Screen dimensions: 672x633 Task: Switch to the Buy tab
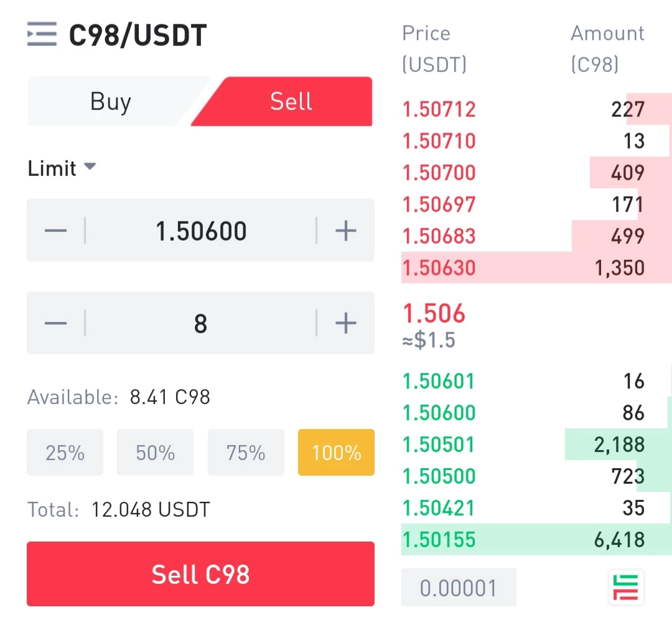[111, 101]
